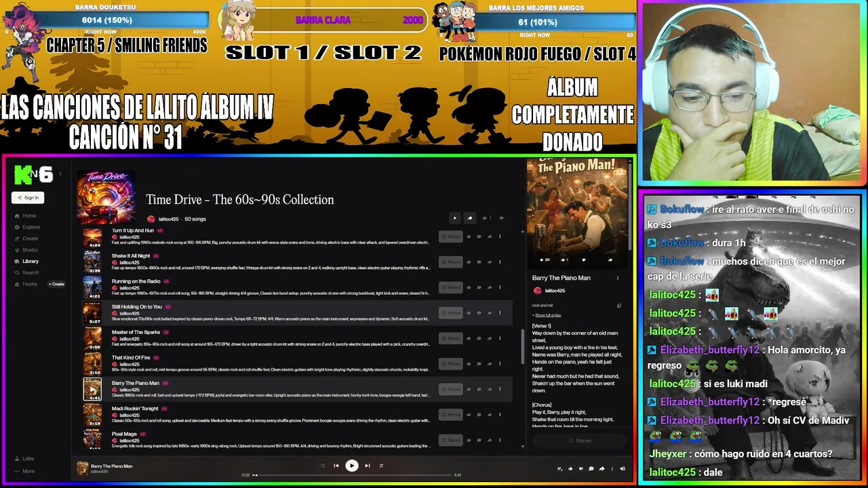The height and width of the screenshot is (488, 868).
Task: Open more options in bottom player bar
Action: (x=612, y=468)
